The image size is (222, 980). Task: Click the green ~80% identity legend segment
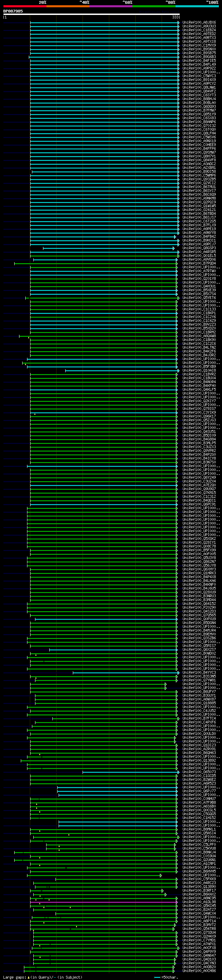click(x=154, y=6)
